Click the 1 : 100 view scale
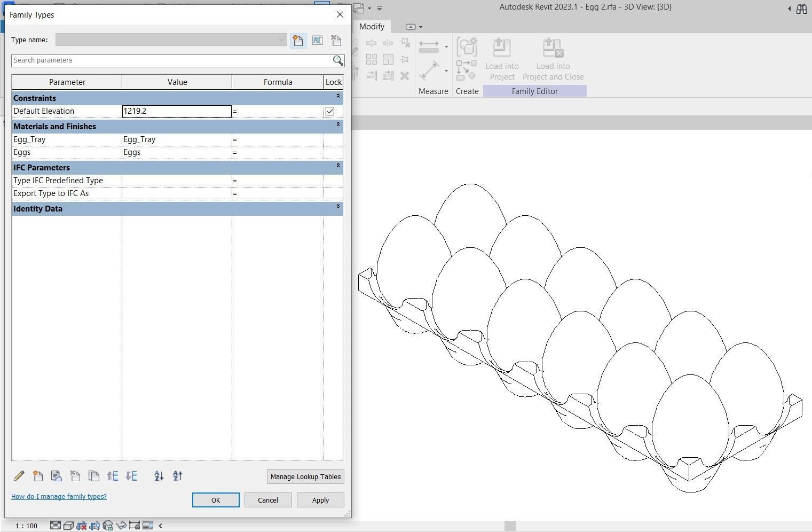Viewport: 812px width, 532px height. pos(26,526)
